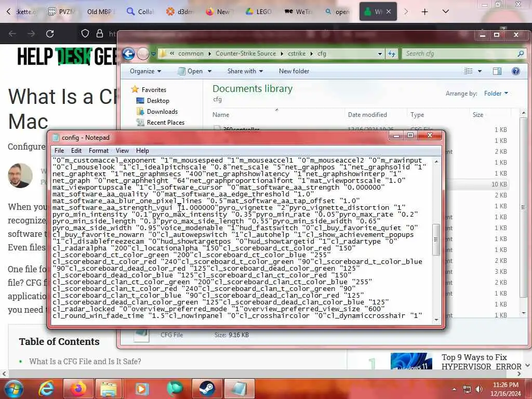Click Explorer file list scrollbar thumb
The height and width of the screenshot is (399, 532).
(523, 207)
